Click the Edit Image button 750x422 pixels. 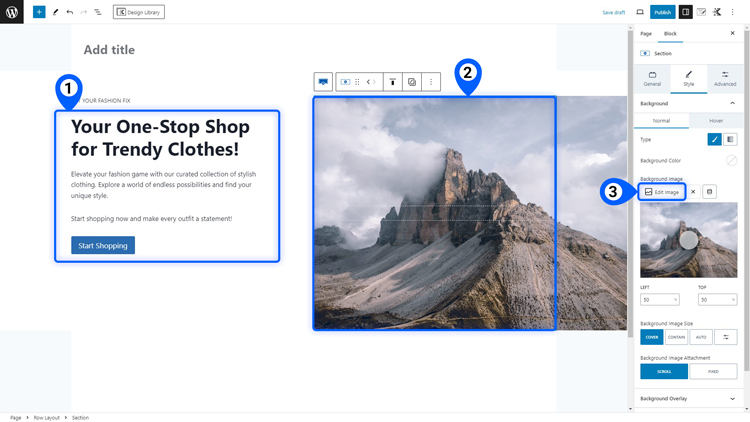coord(662,192)
